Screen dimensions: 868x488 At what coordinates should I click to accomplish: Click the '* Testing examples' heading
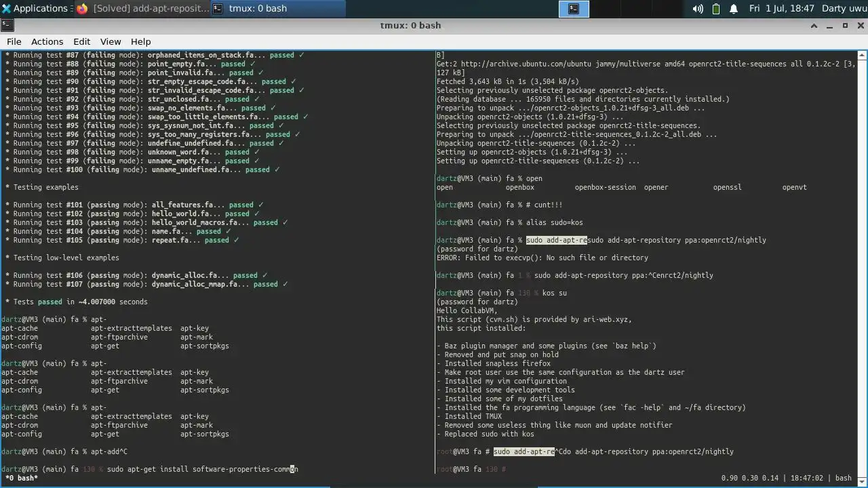click(41, 187)
